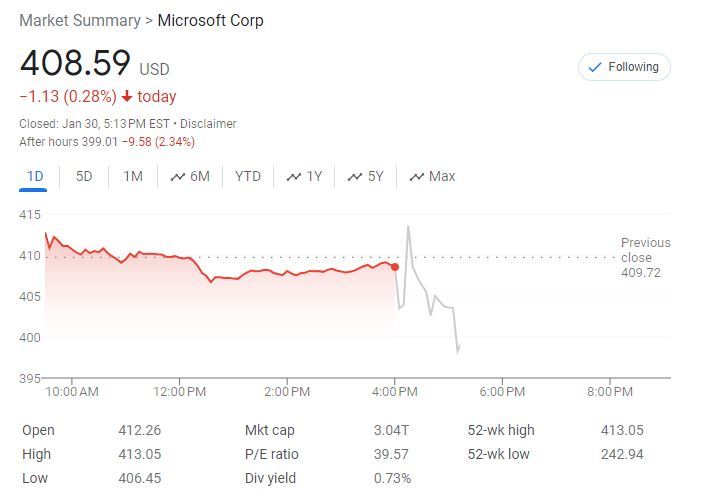Switch to the 5D chart tab
Screen dimensions: 710x496
tap(84, 177)
